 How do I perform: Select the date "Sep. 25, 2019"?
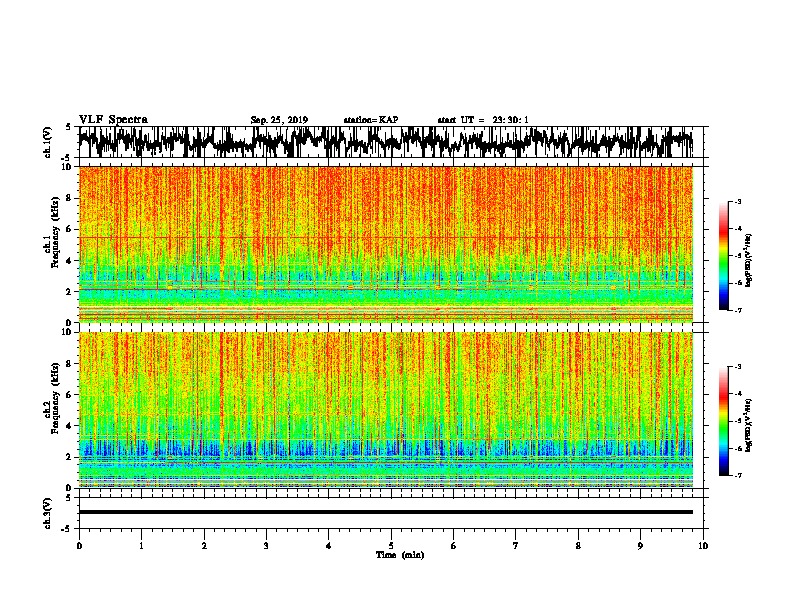(279, 120)
